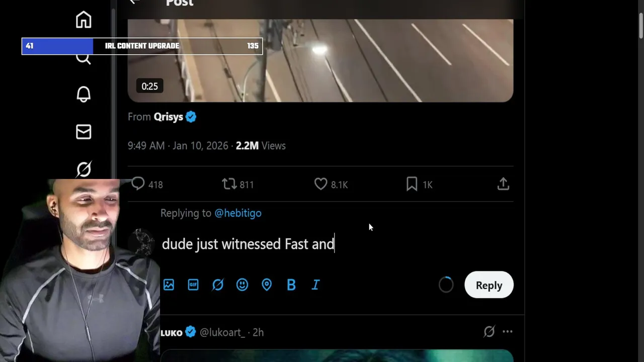Image resolution: width=644 pixels, height=362 pixels.
Task: Open the @hebitigo profile link
Action: tap(237, 213)
